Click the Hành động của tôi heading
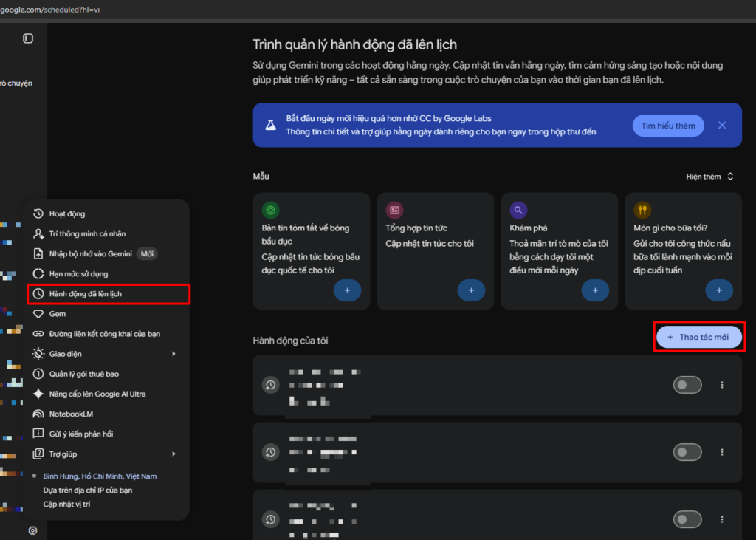 pos(290,341)
